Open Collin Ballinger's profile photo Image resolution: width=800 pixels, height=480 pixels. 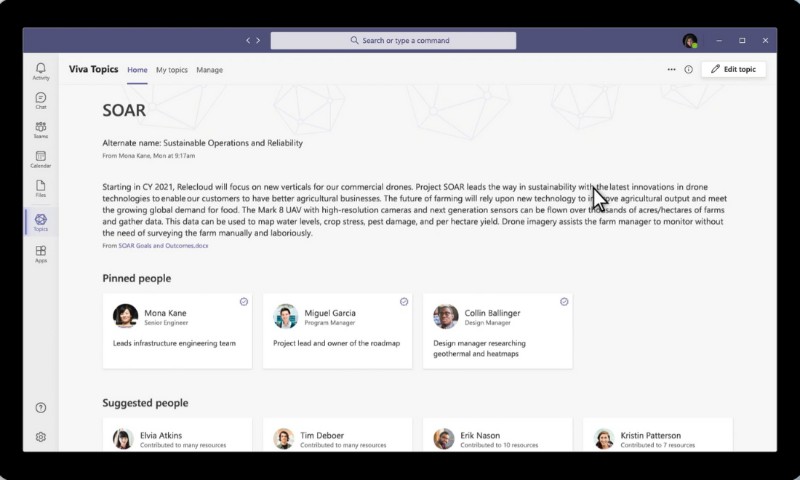tap(446, 316)
